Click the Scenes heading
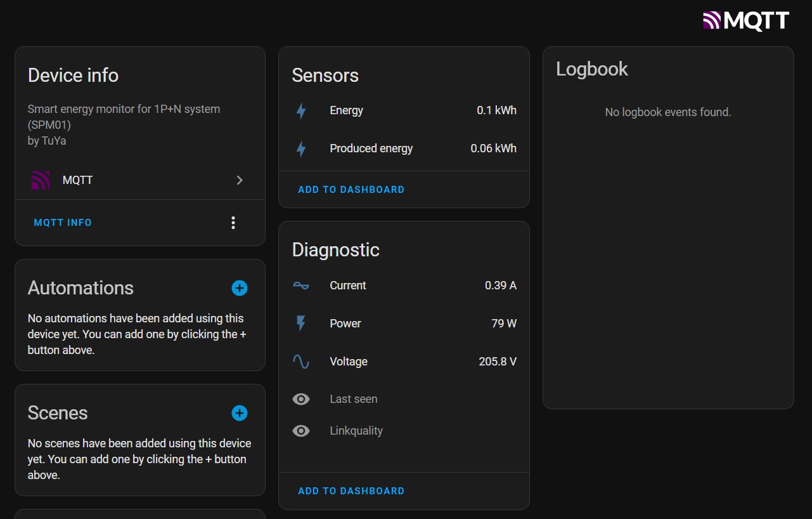The width and height of the screenshot is (812, 519). tap(58, 412)
